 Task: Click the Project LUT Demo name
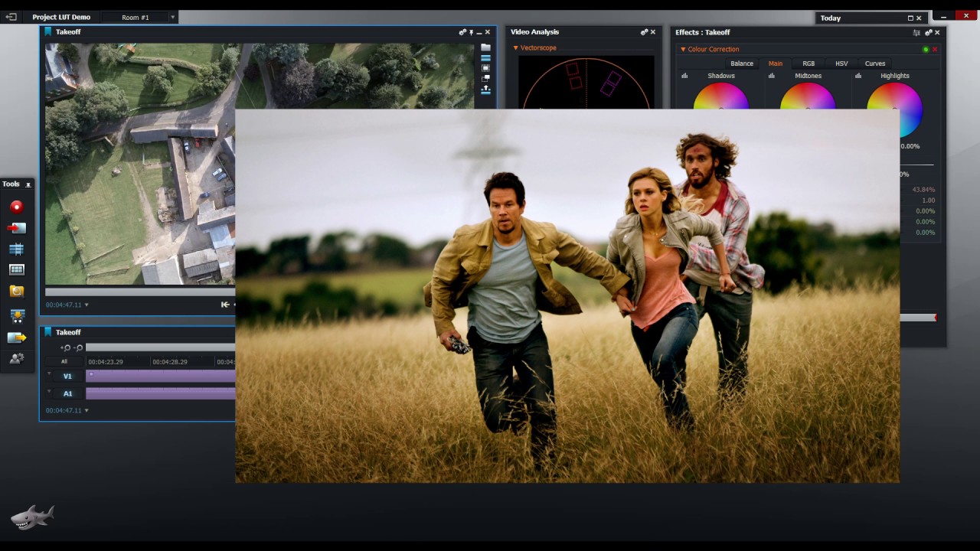[x=61, y=17]
